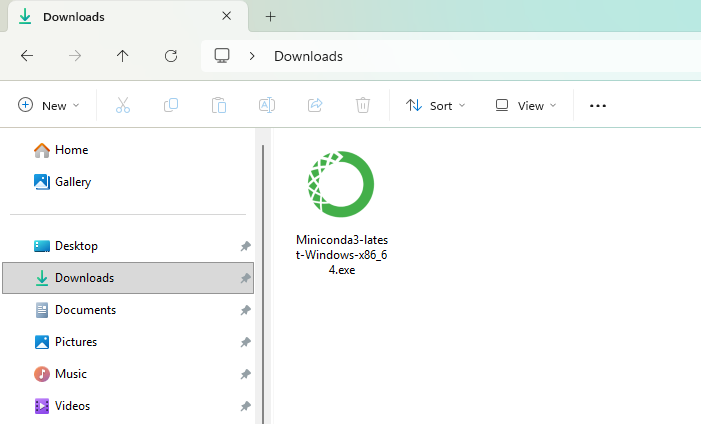Click the Share icon in toolbar

(315, 106)
